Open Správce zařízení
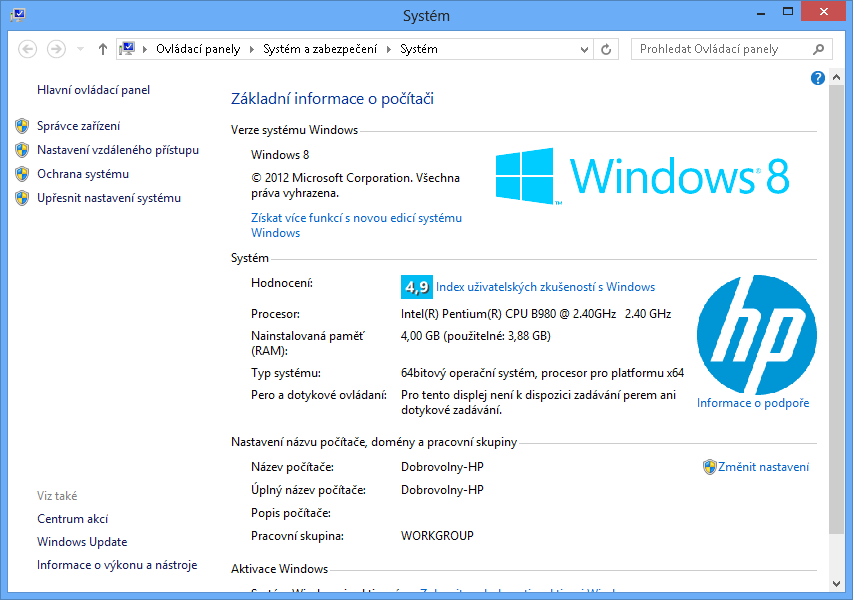Screen dimensions: 853x600 pyautogui.click(x=78, y=126)
